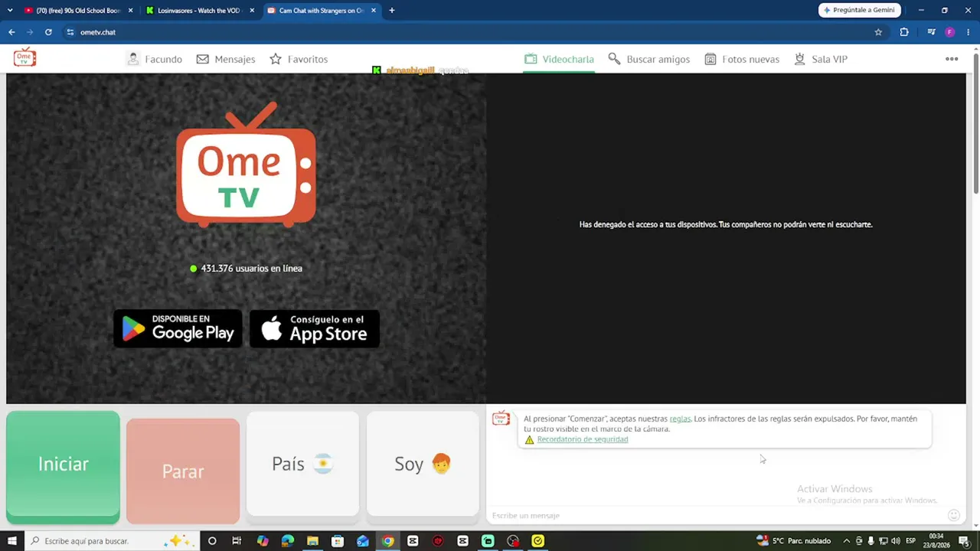Open Recordatorio de seguridad link
The height and width of the screenshot is (551, 980).
583,439
